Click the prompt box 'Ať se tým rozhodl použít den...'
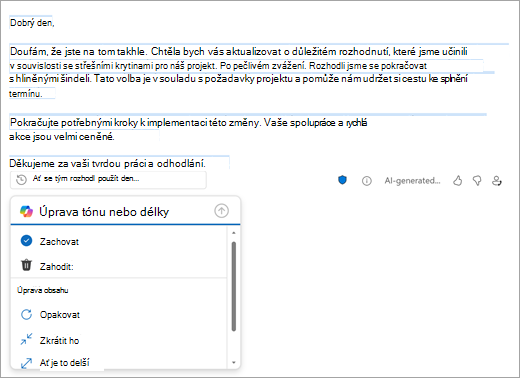 (x=108, y=180)
